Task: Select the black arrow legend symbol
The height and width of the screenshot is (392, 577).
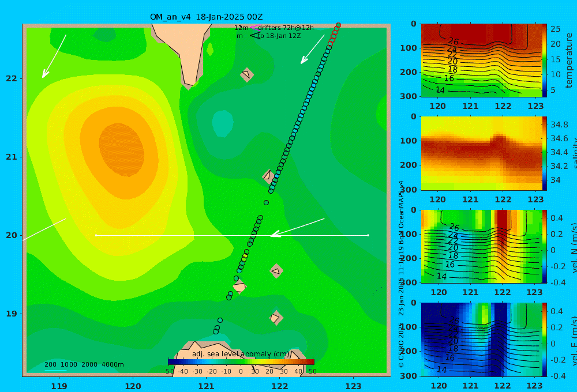Action: point(254,36)
